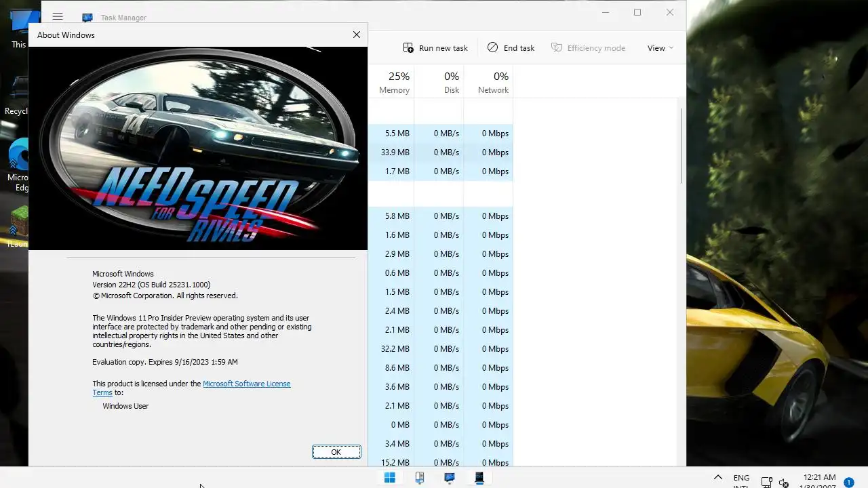Click the Task Manager vertical scrollbar

(x=681, y=146)
